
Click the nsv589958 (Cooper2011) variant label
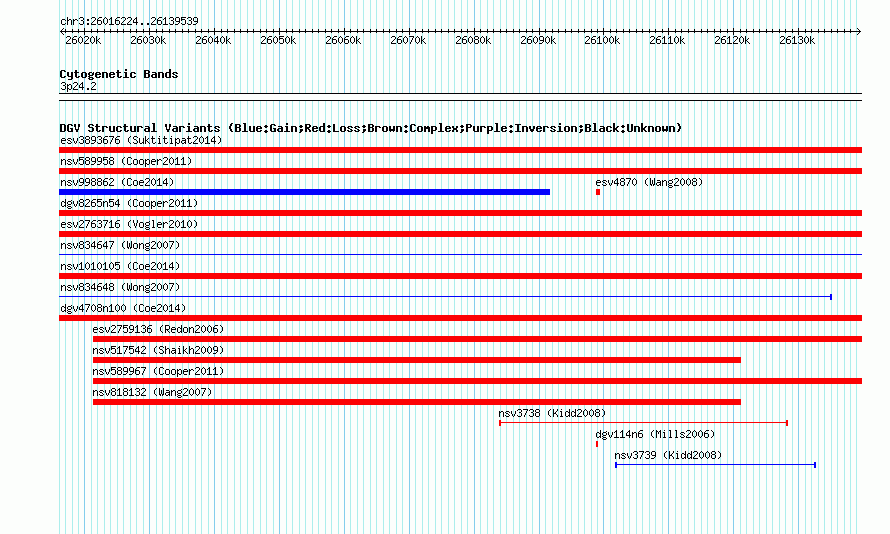[126, 161]
